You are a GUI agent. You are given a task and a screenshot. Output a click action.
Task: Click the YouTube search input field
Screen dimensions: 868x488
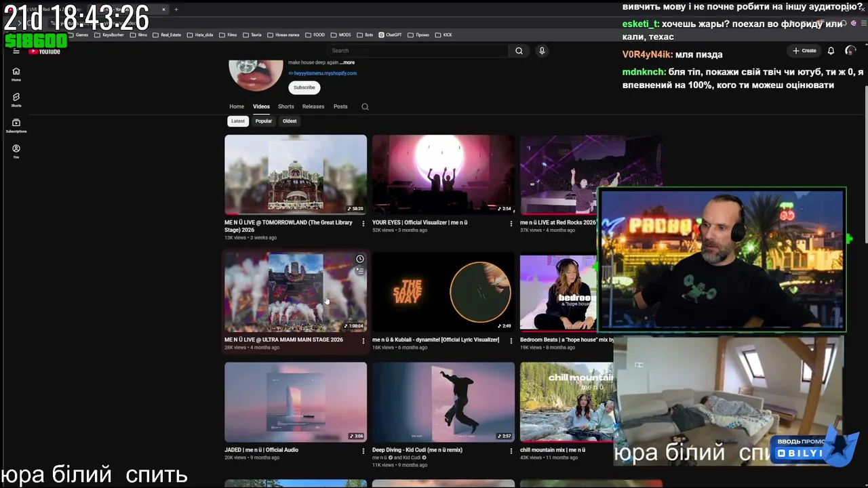(418, 51)
